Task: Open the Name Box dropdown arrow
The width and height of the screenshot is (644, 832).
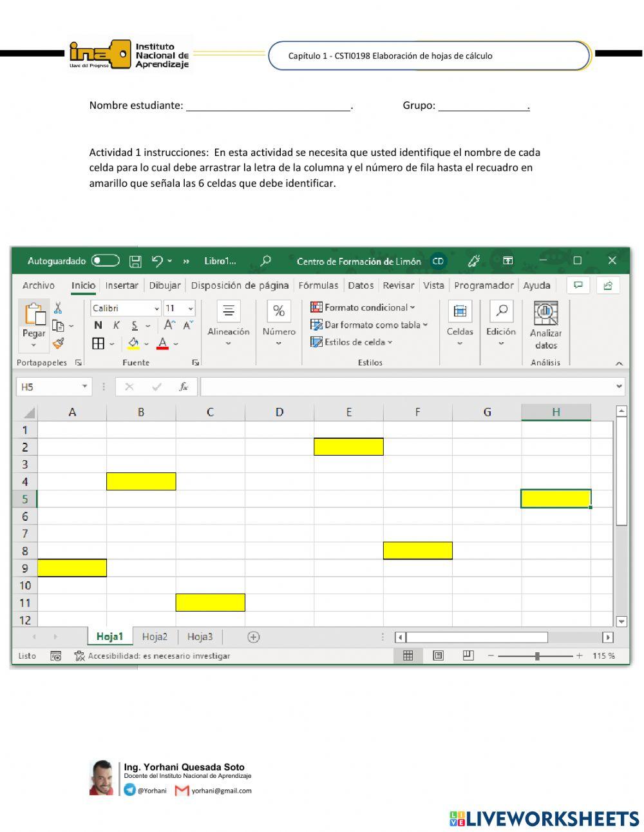Action: click(84, 387)
